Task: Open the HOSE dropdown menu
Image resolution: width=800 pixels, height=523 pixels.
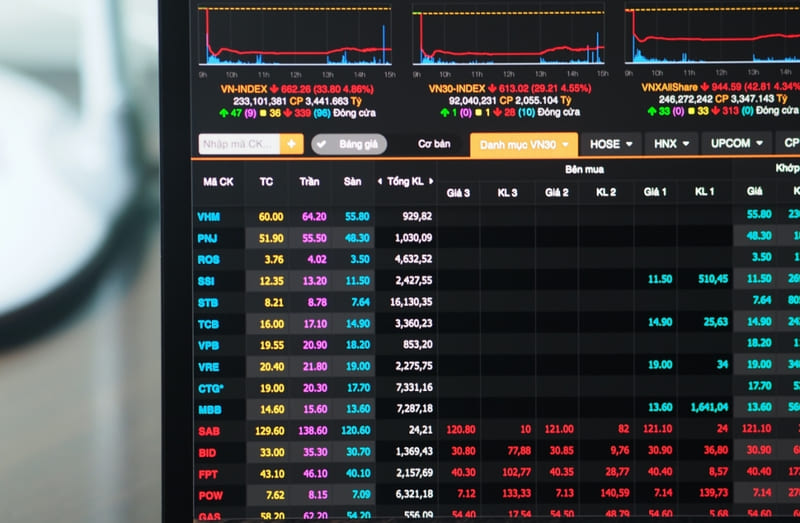Action: tap(611, 144)
